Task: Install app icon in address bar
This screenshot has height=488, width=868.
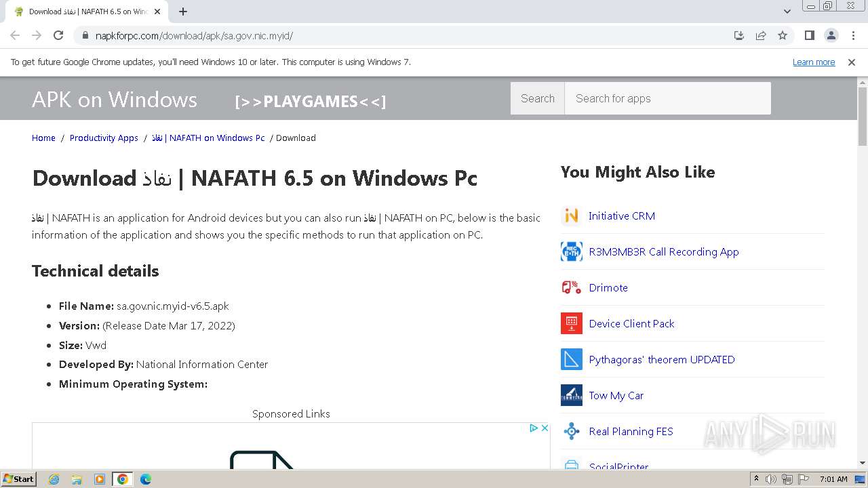Action: (x=739, y=35)
